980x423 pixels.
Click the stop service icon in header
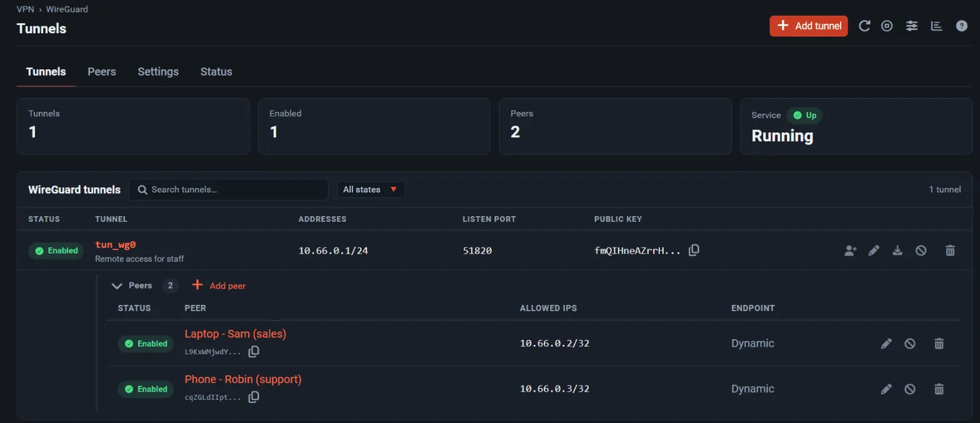[x=887, y=26]
